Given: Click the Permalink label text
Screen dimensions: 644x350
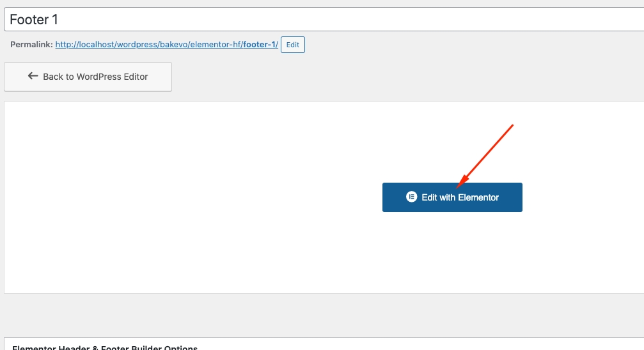Looking at the screenshot, I should (x=31, y=45).
